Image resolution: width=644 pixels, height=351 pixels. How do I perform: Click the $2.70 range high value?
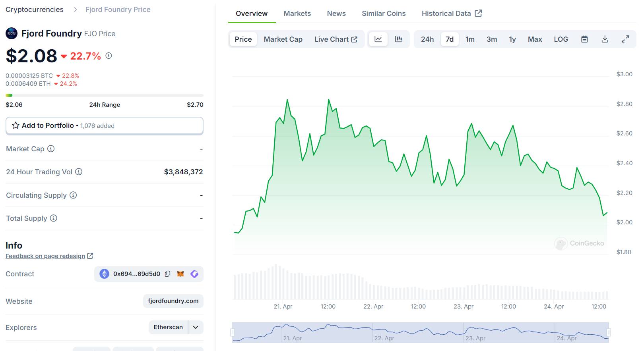tap(195, 105)
